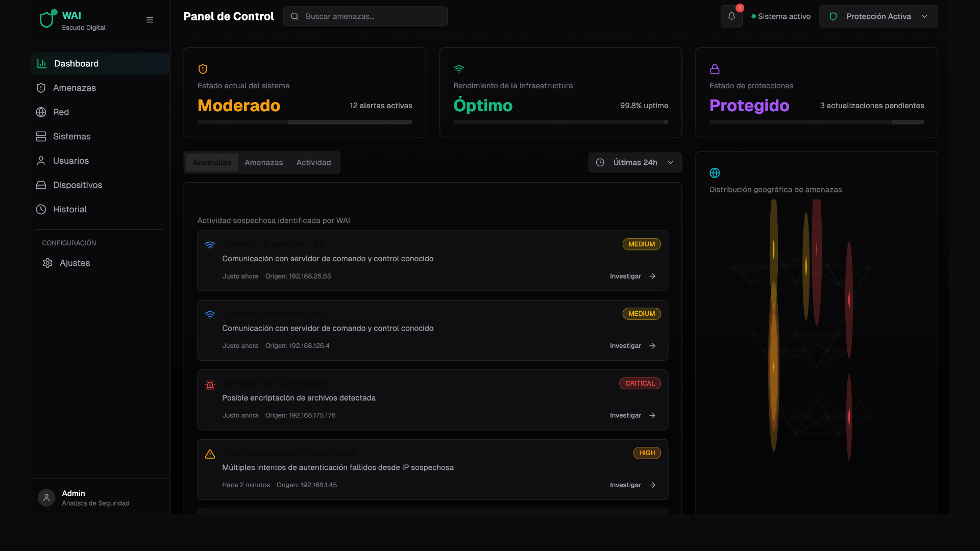The image size is (980, 551).
Task: Switch to the Anomalías tab
Action: (212, 162)
